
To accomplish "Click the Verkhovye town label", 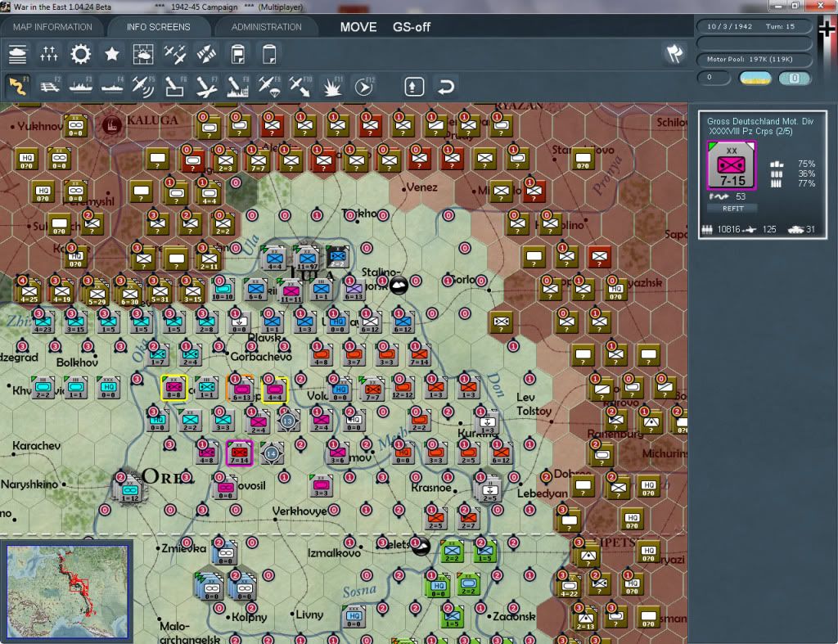I will point(300,511).
